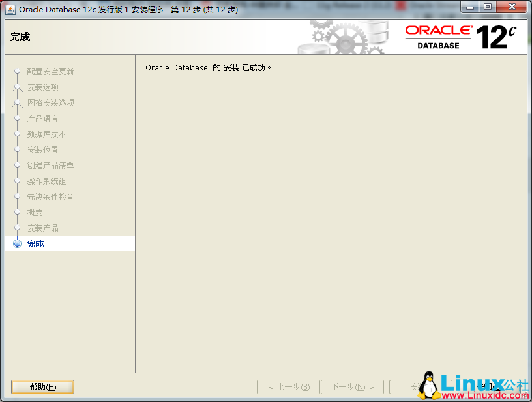
Task: Click the 下一步(N) button
Action: pyautogui.click(x=352, y=386)
